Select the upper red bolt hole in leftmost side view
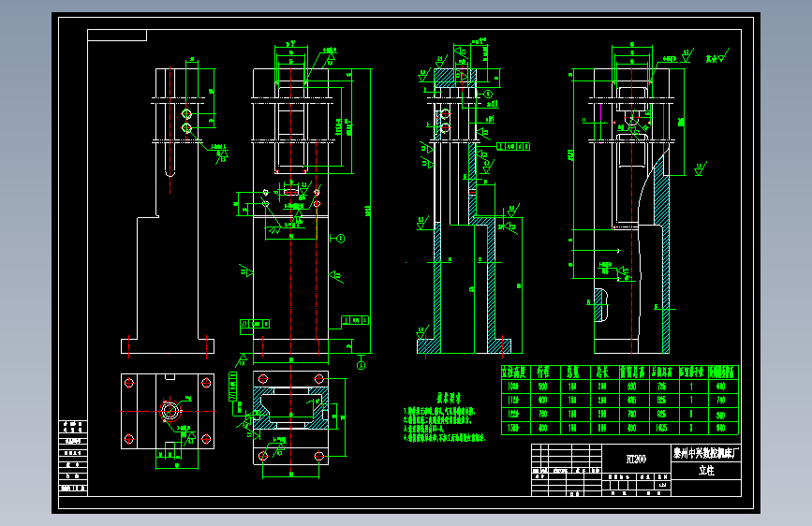Image resolution: width=812 pixels, height=526 pixels. tap(187, 113)
